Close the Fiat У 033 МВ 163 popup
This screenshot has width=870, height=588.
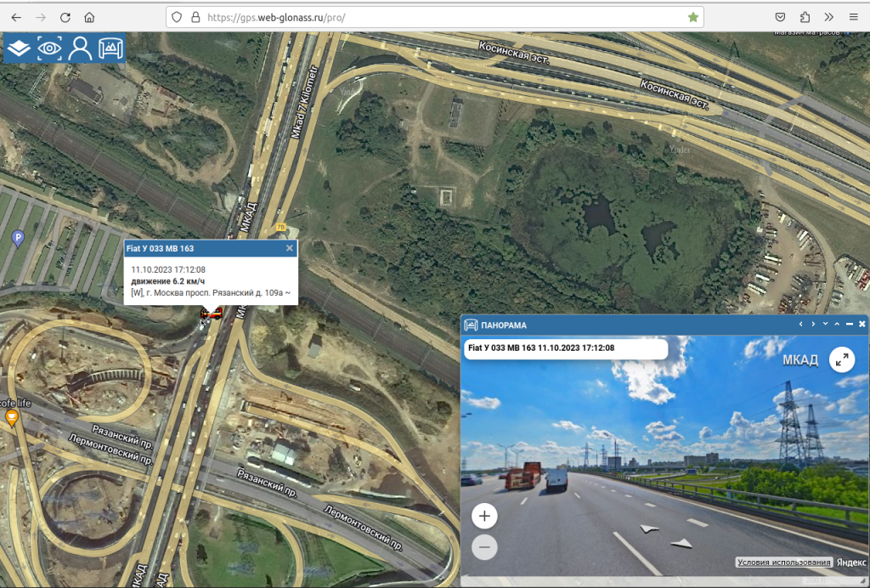pyautogui.click(x=289, y=248)
